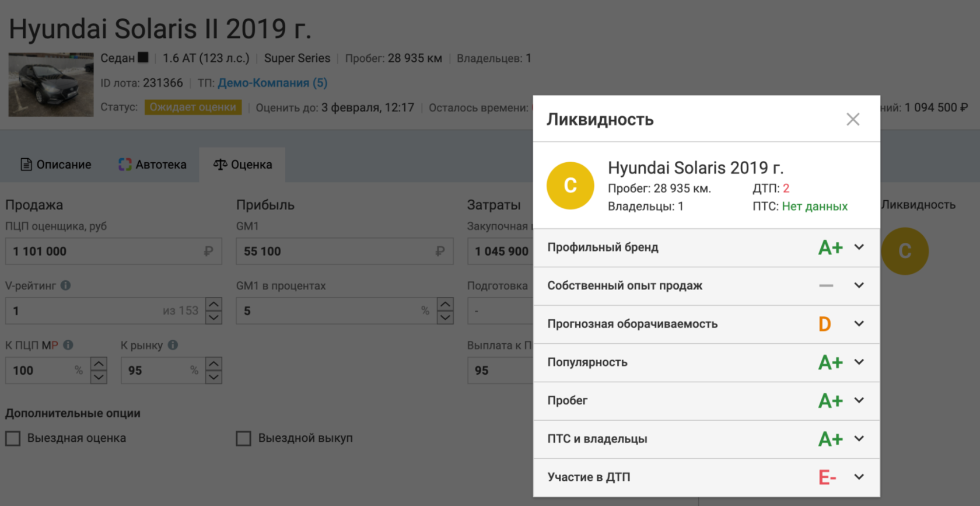The width and height of the screenshot is (980, 506).
Task: Click the D grade for оборачиваемость
Action: point(824,324)
